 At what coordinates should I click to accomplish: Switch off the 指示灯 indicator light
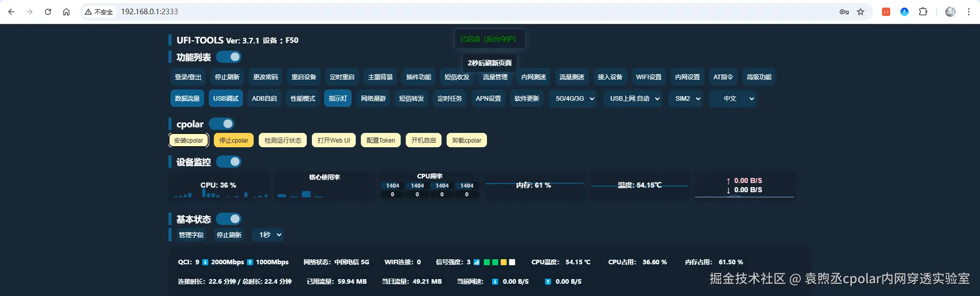(x=337, y=98)
